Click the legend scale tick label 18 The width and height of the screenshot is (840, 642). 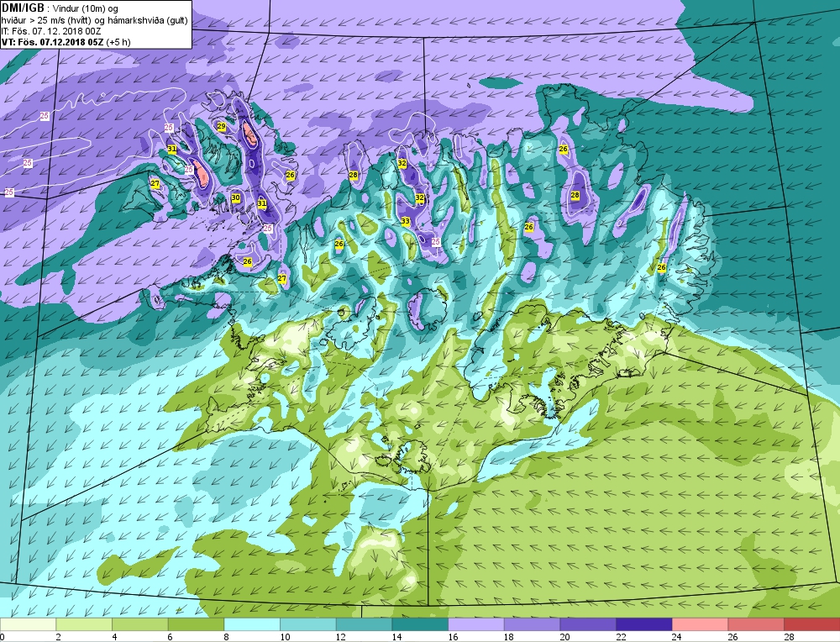(509, 637)
